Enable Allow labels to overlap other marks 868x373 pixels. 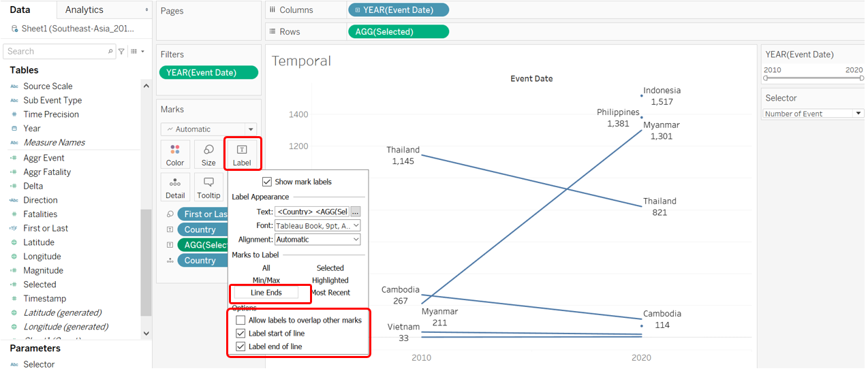[x=241, y=320]
